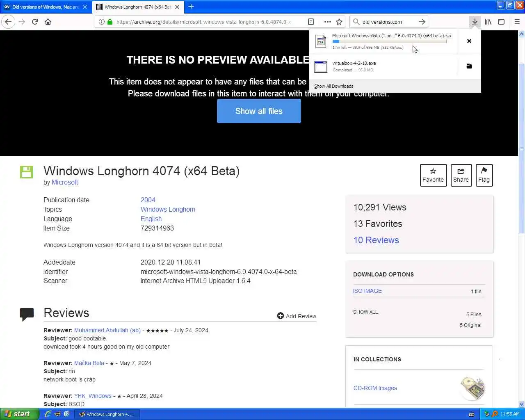525x420 pixels.
Task: Select the Windows Longhorn 4074 tab
Action: (137, 7)
